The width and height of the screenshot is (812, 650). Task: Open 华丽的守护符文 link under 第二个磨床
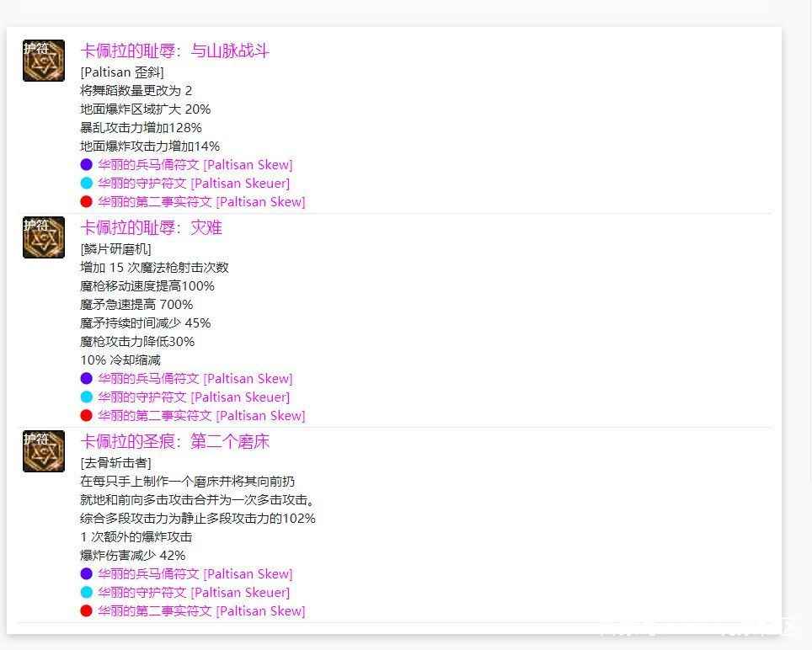[194, 593]
